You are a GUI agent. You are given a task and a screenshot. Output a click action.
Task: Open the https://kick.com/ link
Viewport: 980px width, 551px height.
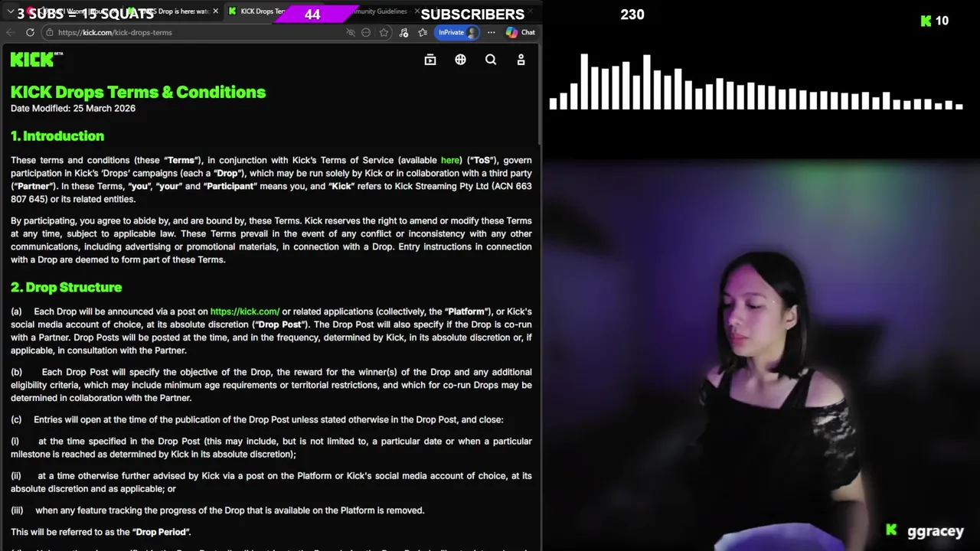[x=245, y=311]
